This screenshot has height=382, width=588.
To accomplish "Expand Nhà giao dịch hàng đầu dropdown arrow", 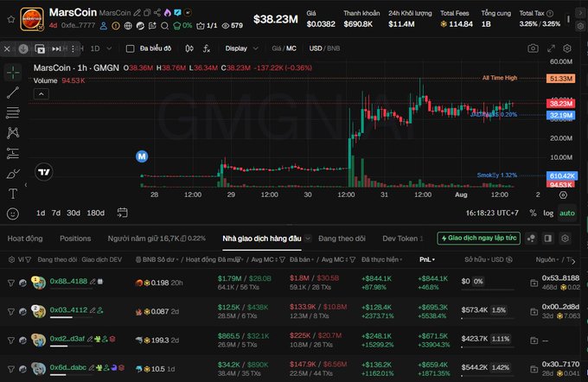I will point(308,239).
